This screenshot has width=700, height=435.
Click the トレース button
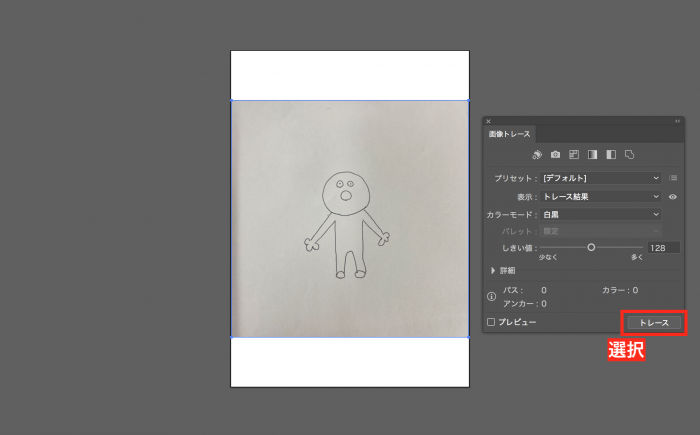pyautogui.click(x=654, y=323)
